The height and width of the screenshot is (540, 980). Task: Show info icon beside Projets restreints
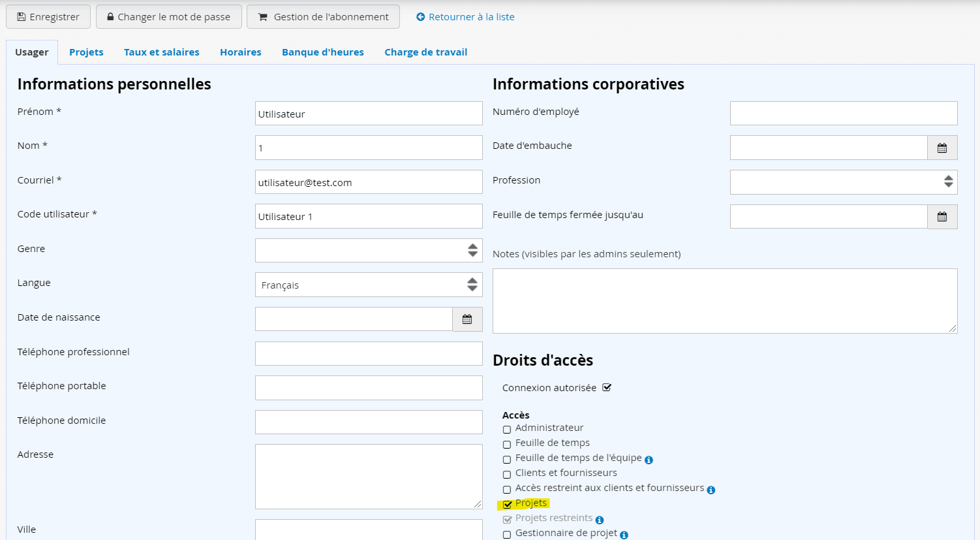(x=599, y=520)
